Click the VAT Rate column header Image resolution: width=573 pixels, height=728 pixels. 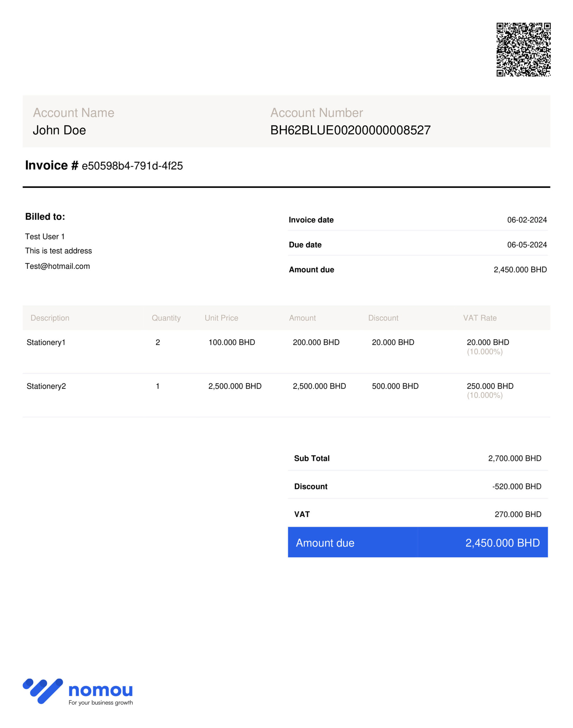(480, 318)
